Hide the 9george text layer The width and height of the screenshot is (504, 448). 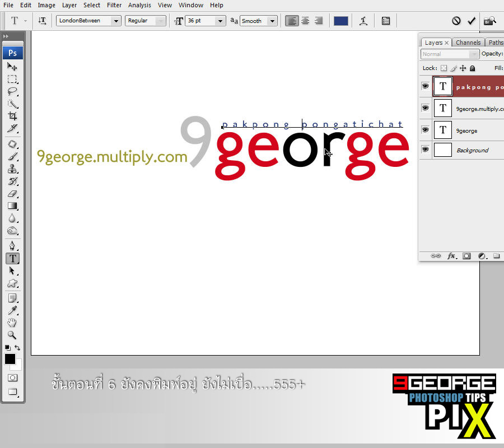425,130
